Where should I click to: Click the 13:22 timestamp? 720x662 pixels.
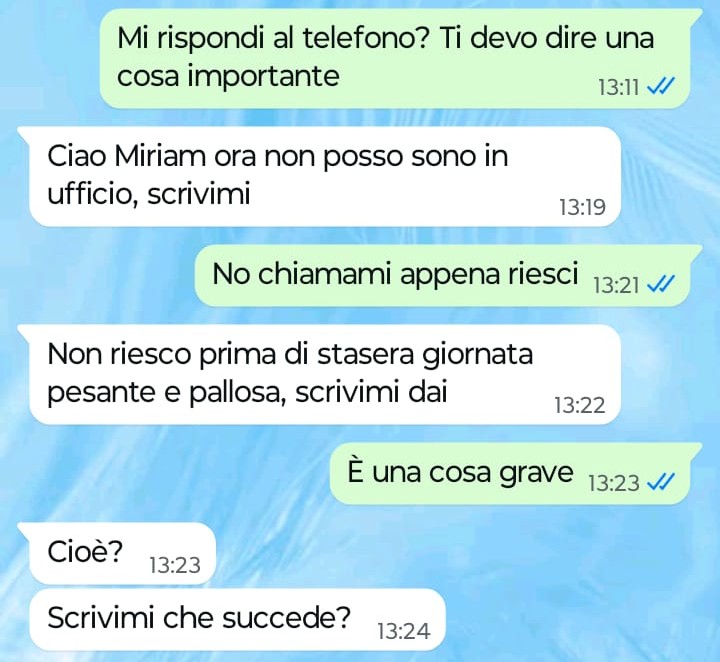(x=579, y=405)
